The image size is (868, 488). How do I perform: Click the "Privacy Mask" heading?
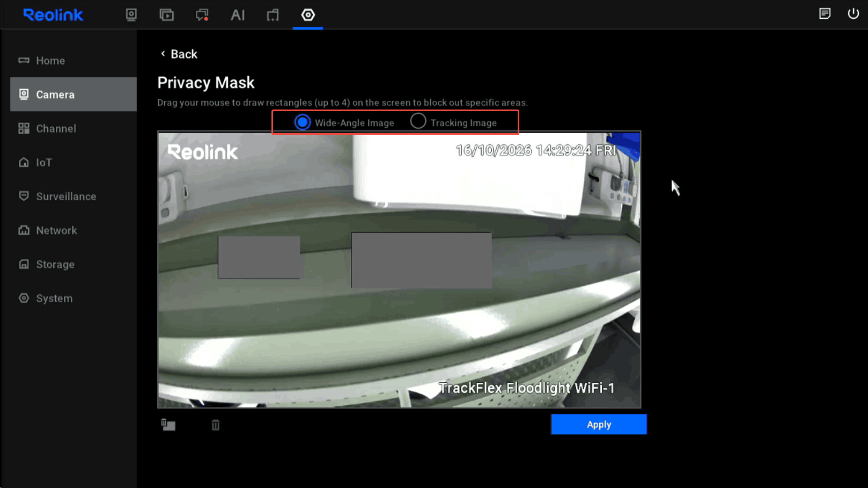[x=206, y=83]
